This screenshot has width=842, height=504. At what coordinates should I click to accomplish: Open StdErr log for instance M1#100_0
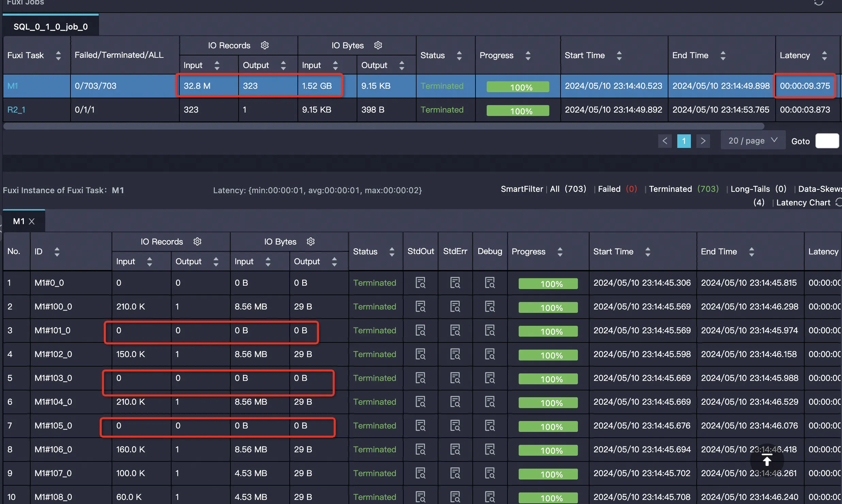click(455, 306)
